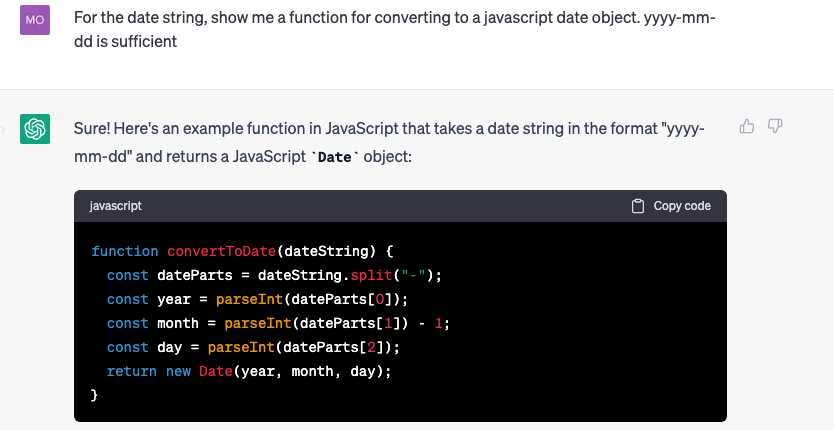Click the inline Date code text
This screenshot has height=430, width=834.
click(335, 157)
